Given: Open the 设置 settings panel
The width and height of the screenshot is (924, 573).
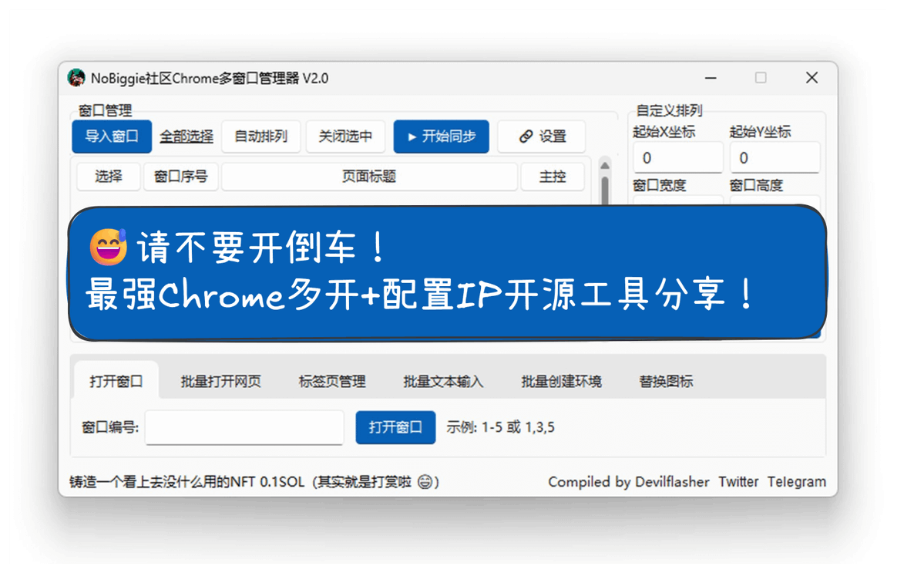Looking at the screenshot, I should tap(542, 137).
